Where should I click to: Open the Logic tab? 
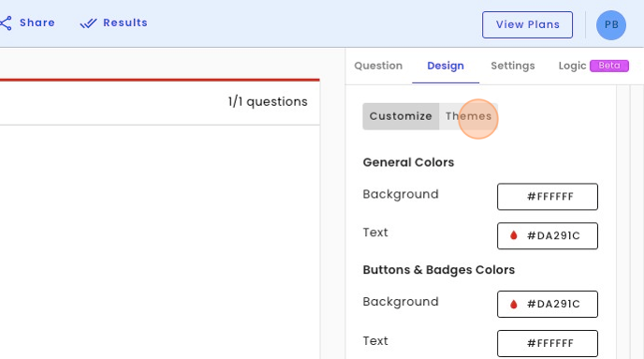572,66
